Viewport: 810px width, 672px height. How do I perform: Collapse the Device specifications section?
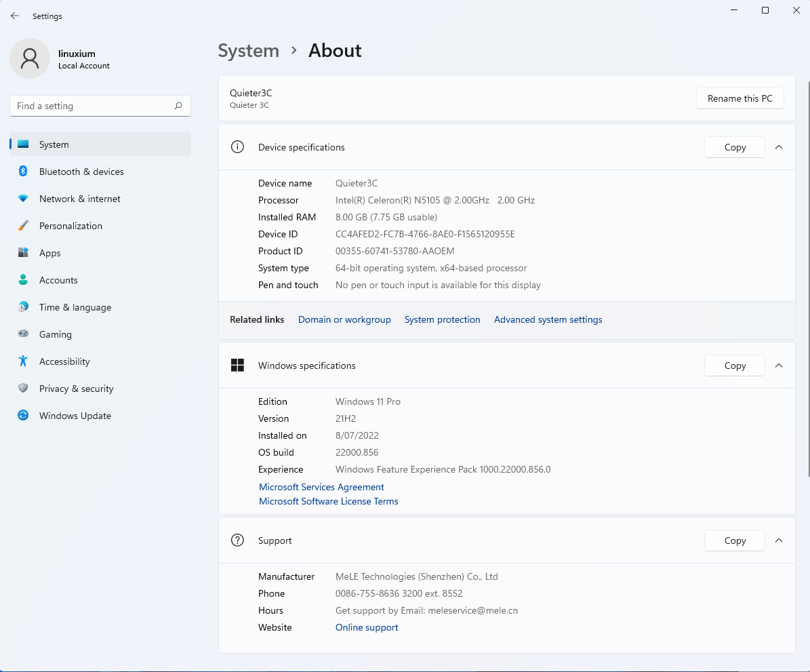click(779, 147)
